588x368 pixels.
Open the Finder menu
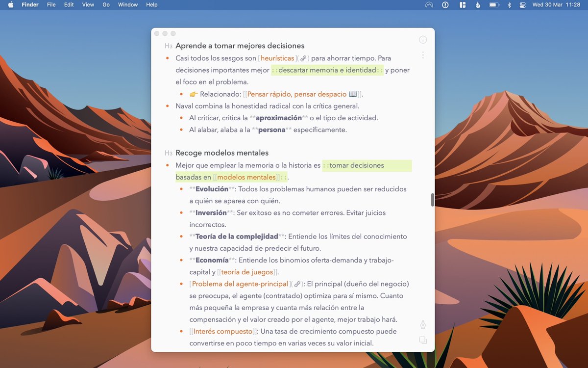pyautogui.click(x=30, y=5)
